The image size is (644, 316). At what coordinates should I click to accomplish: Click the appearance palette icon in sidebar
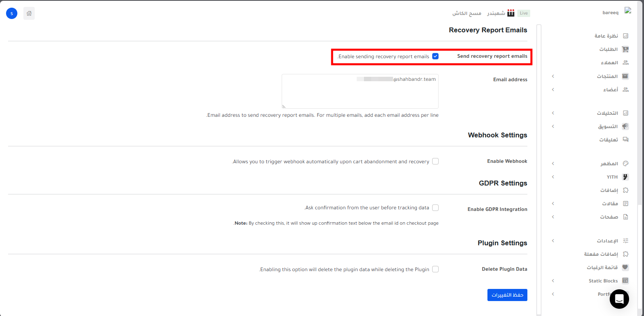(x=625, y=164)
